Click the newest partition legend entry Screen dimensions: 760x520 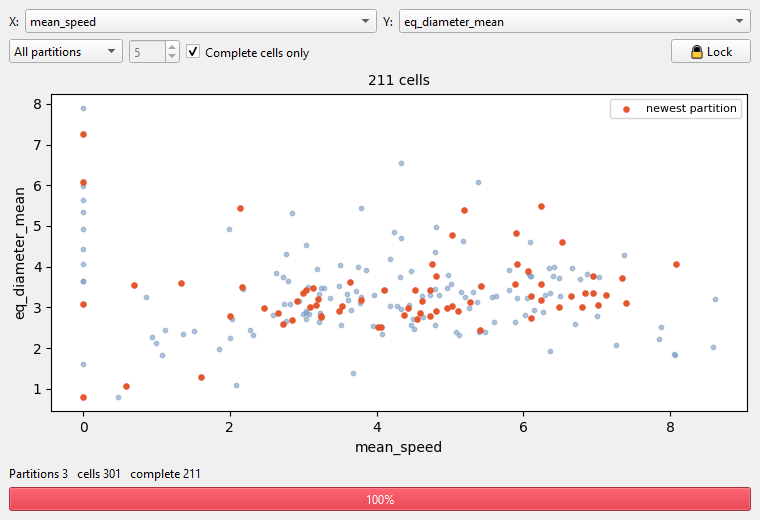click(676, 109)
